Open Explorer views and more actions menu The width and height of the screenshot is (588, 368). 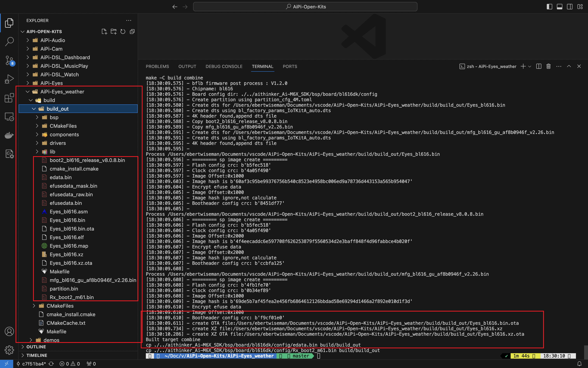click(129, 20)
